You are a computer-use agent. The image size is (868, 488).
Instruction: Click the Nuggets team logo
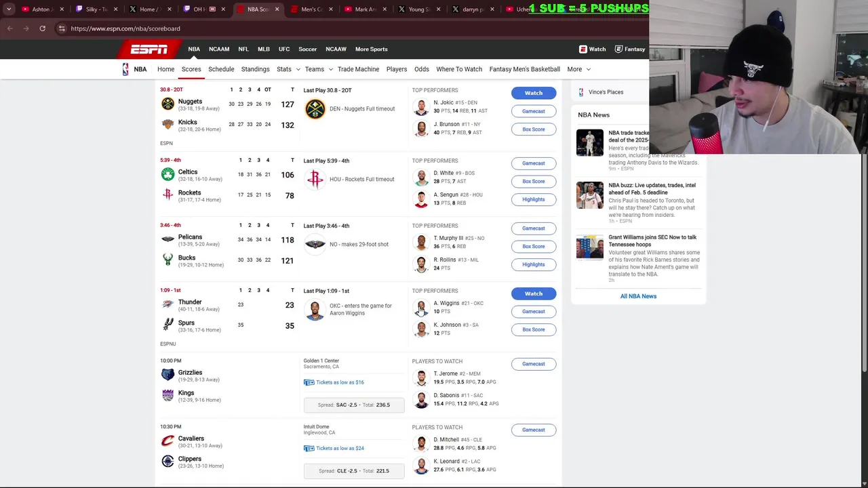[x=167, y=104]
